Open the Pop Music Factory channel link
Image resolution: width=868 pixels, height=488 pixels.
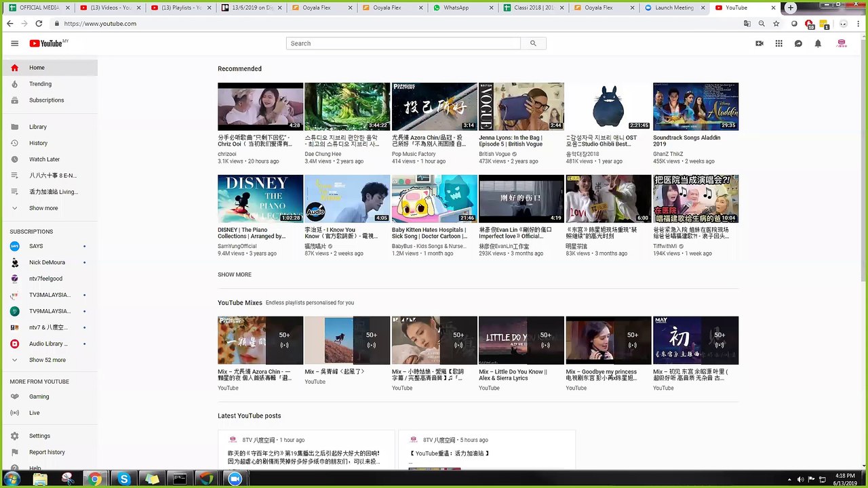point(414,154)
